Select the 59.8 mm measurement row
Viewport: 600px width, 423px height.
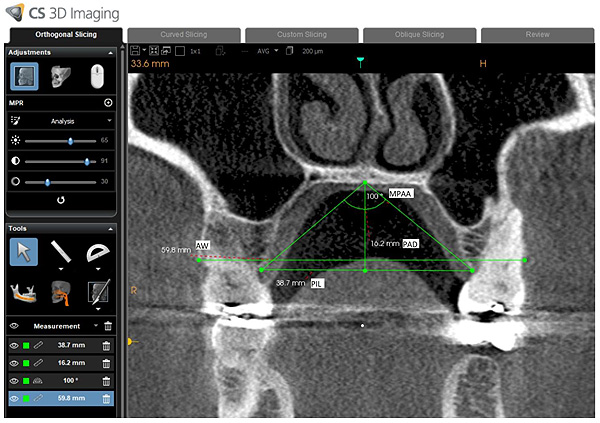(70, 398)
